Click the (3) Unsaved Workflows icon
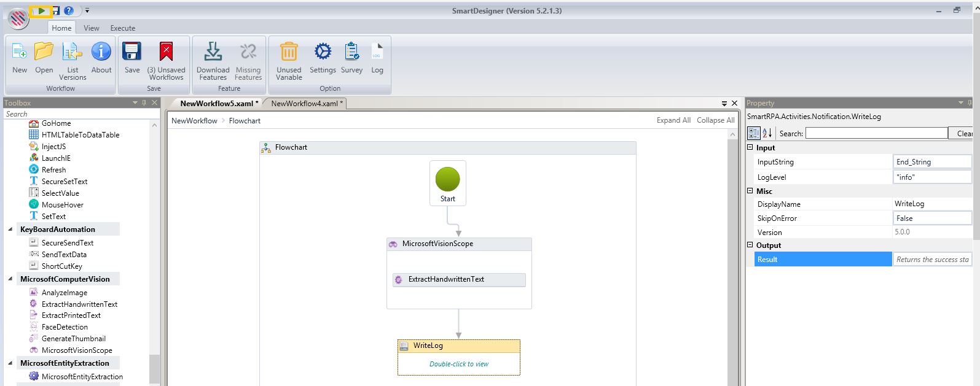Viewport: 980px width, 386px height. (166, 53)
